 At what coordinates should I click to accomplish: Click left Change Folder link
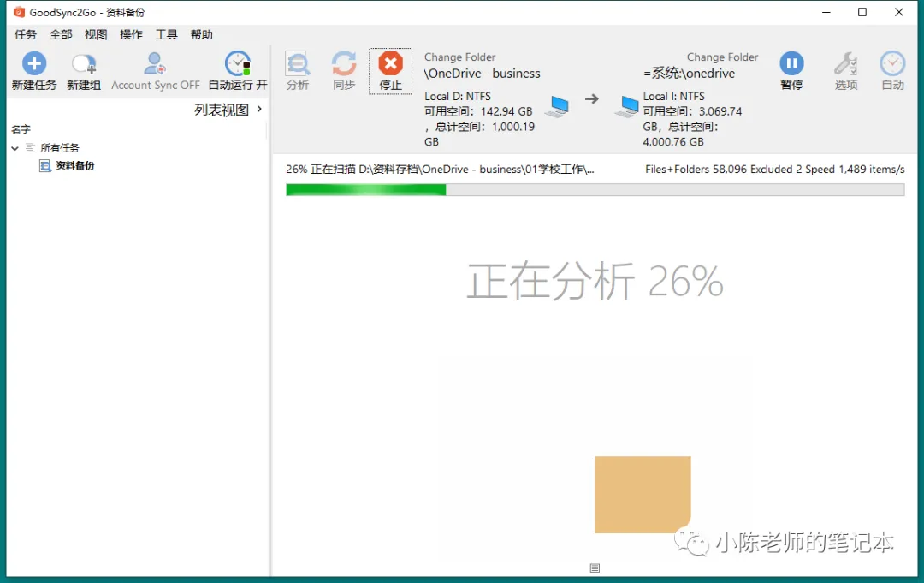[459, 57]
